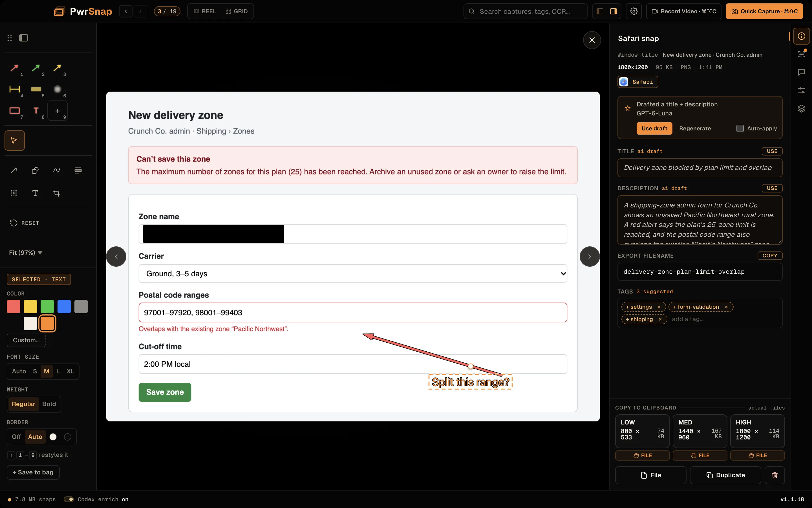
Task: Open the Fit (97%) zoom dropdown
Action: click(26, 253)
